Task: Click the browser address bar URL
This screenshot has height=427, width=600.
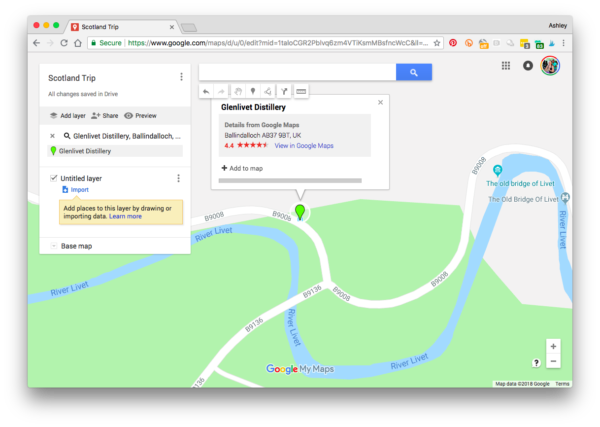Action: click(x=278, y=43)
